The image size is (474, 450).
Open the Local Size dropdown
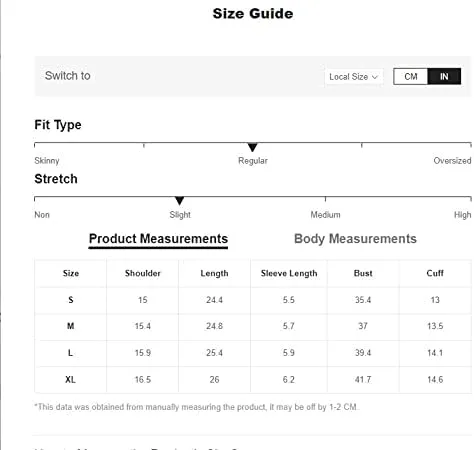pos(354,77)
